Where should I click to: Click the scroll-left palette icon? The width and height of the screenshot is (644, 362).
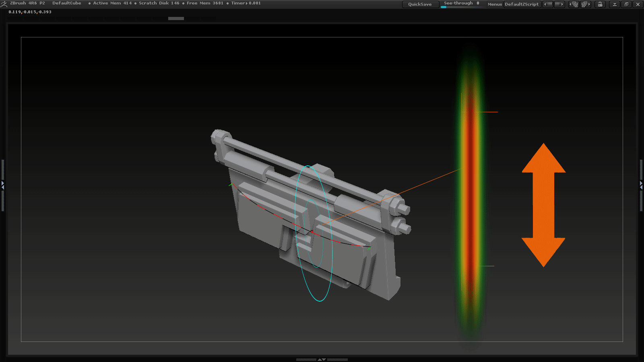[548, 4]
